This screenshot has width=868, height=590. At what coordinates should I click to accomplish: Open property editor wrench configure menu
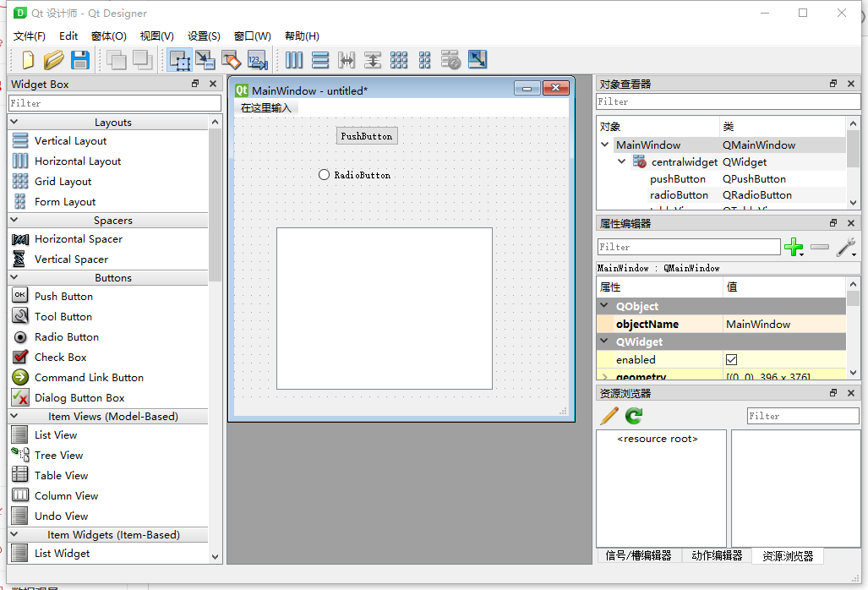846,247
